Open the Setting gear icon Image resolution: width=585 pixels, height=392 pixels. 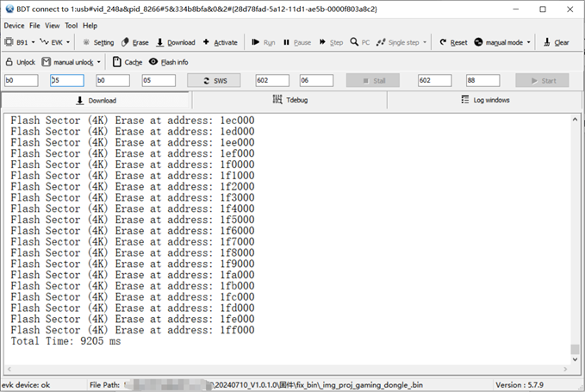tap(86, 42)
